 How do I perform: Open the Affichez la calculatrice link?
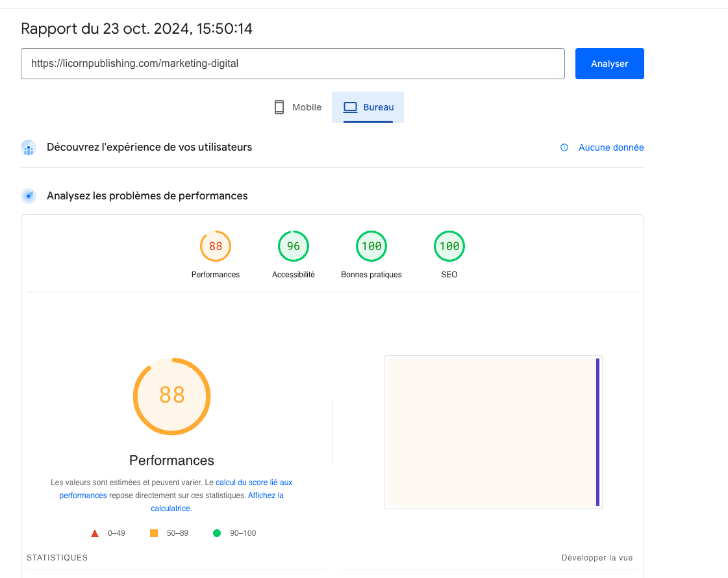point(266,496)
